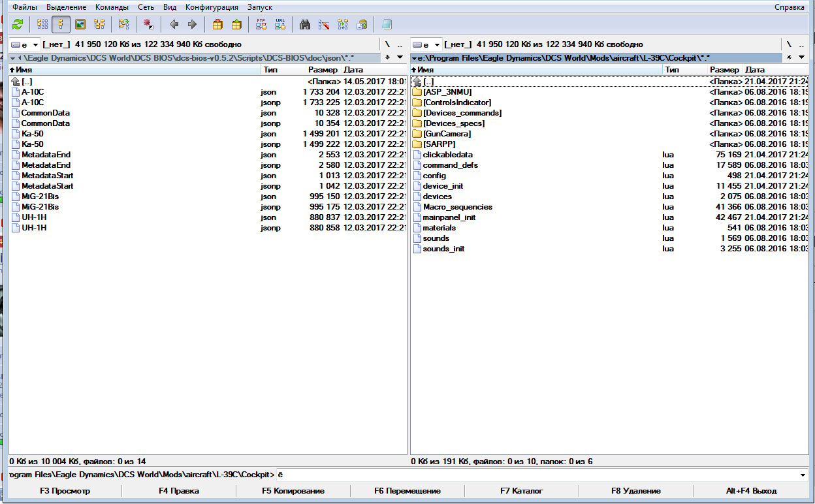Click F8 Удаление button
This screenshot has width=815, height=504.
pyautogui.click(x=636, y=491)
